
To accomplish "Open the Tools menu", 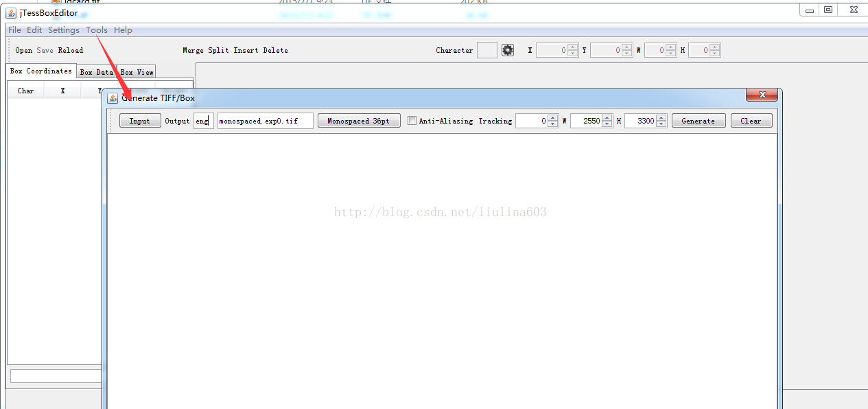I will [97, 30].
